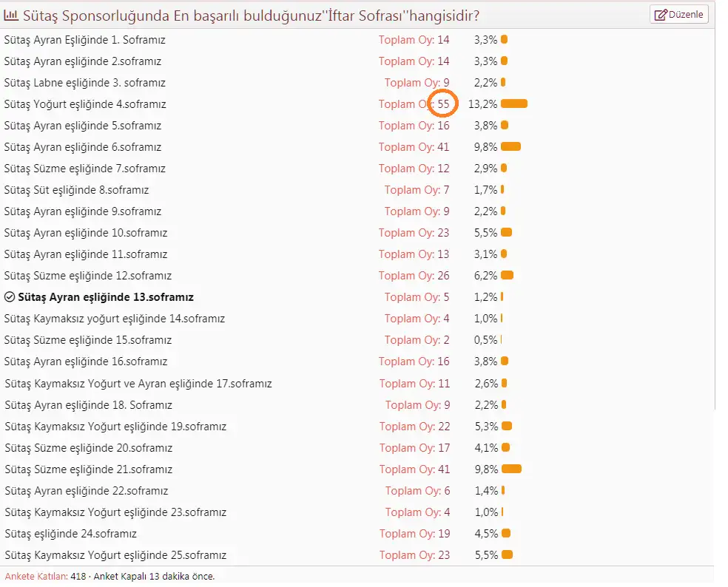This screenshot has width=728, height=587.
Task: Select option Sütaş Süzme eşliğinde 21.soframız
Action: coord(88,469)
